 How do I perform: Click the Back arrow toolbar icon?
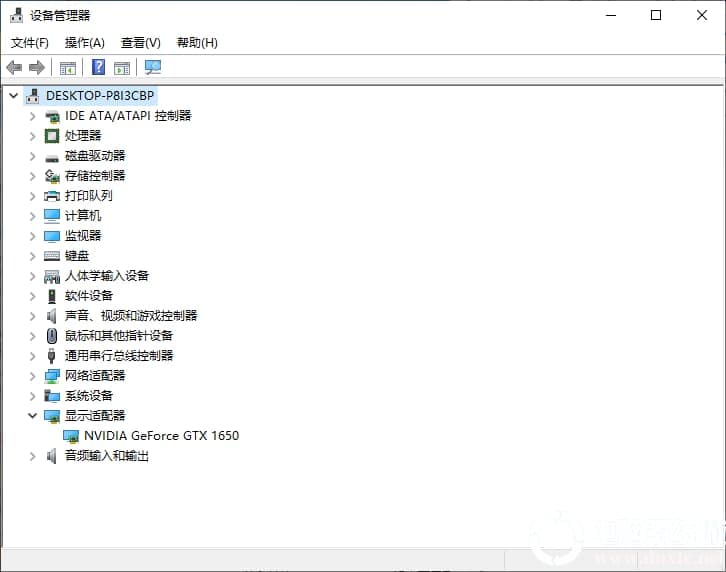[14, 68]
